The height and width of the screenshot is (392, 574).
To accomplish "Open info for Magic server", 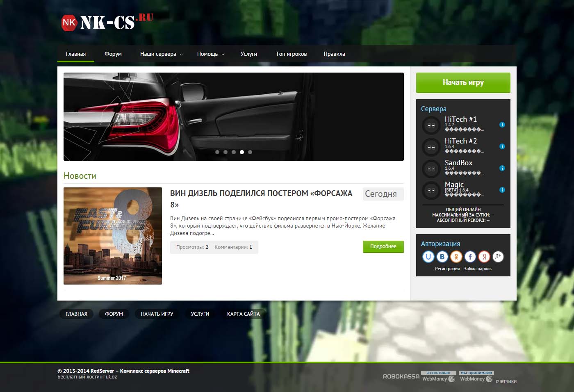I will (x=502, y=190).
